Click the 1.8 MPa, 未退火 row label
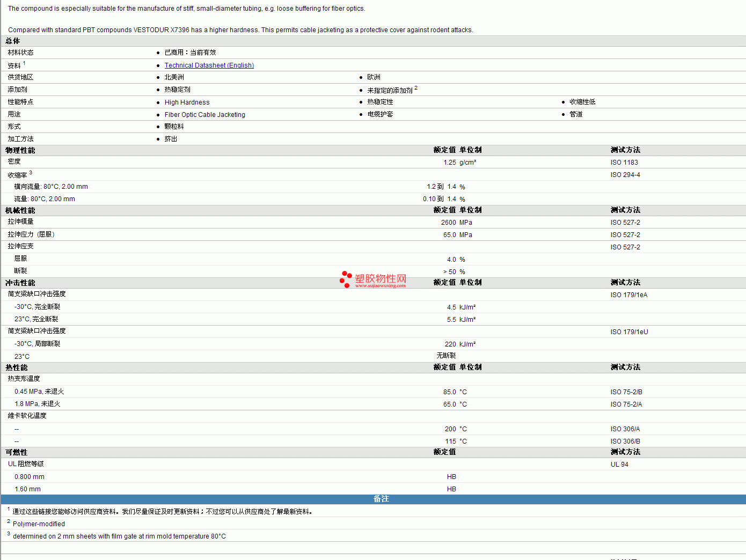This screenshot has width=746, height=560. (x=38, y=404)
